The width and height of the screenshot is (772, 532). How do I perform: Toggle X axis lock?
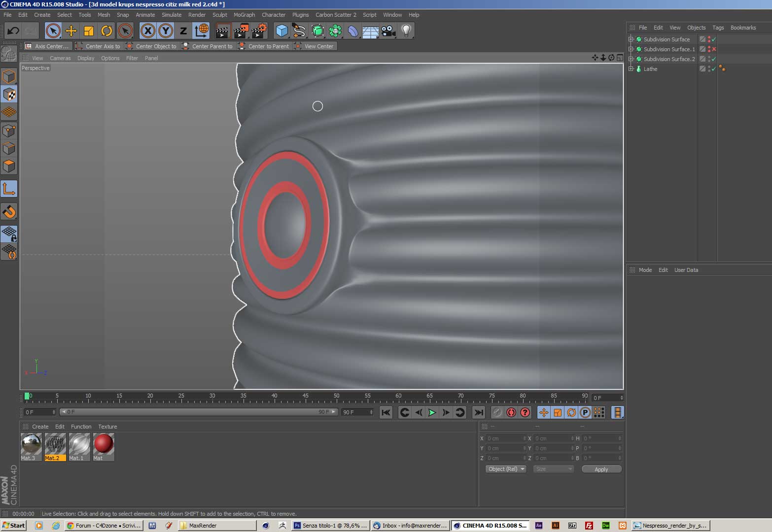coord(148,31)
